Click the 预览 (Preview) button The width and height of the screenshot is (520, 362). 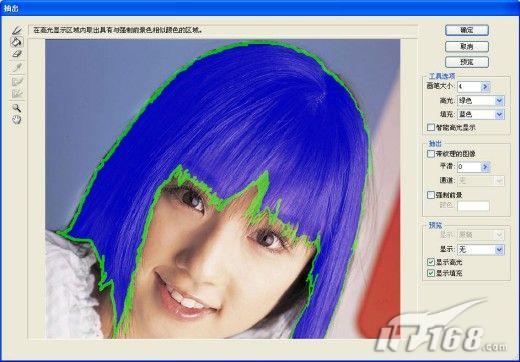(467, 62)
